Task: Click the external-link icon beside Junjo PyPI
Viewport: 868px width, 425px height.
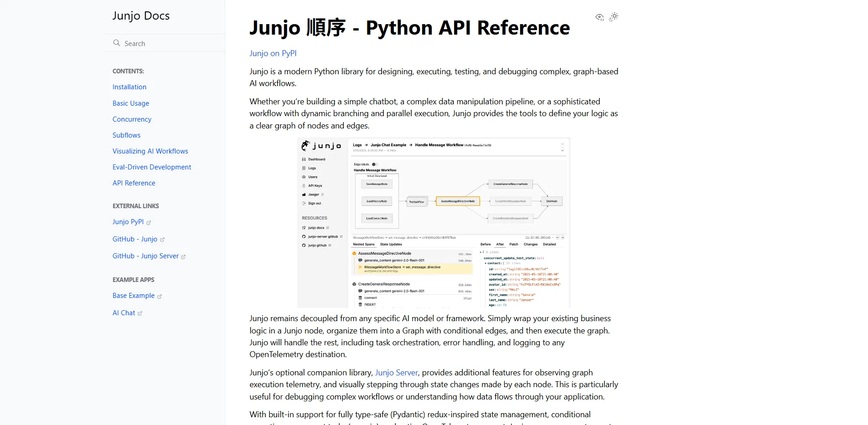Action: 149,223
